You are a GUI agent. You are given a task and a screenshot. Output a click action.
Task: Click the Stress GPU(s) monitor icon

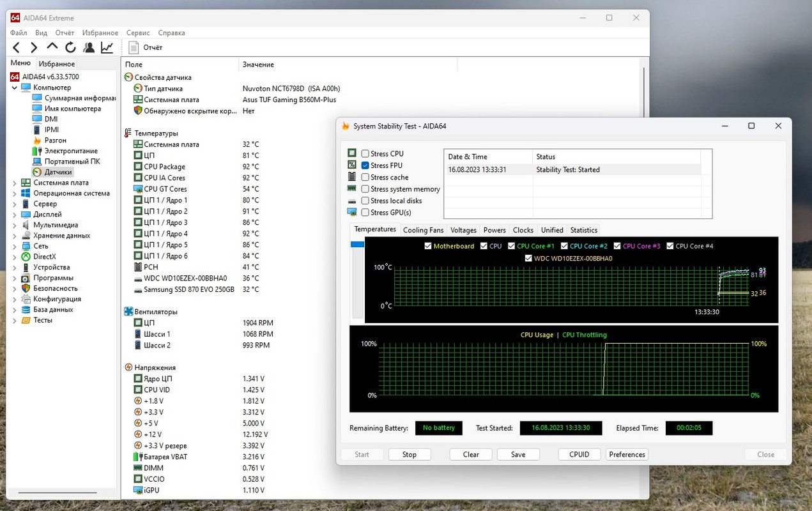[x=352, y=212]
